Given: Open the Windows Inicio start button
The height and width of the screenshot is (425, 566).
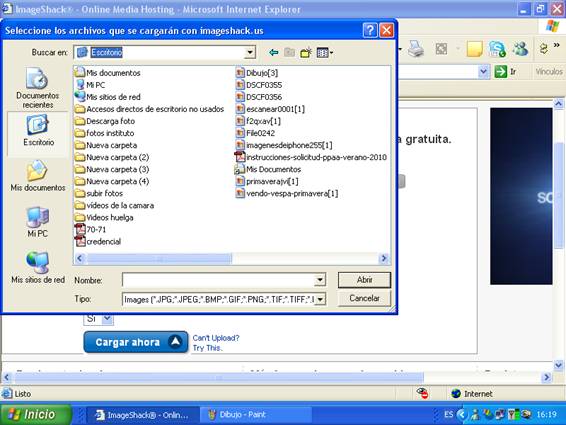Looking at the screenshot, I should (x=36, y=415).
